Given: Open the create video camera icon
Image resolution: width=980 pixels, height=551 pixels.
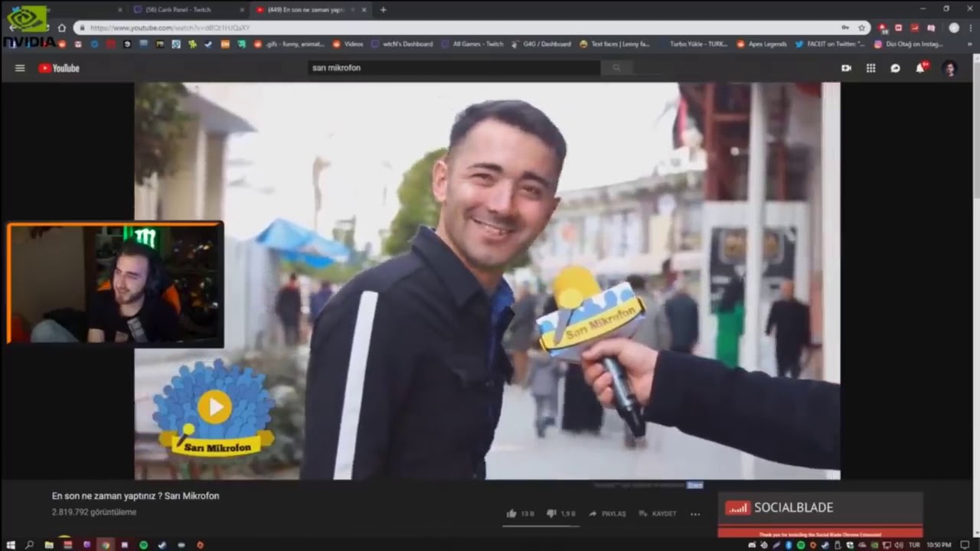Looking at the screenshot, I should (846, 68).
